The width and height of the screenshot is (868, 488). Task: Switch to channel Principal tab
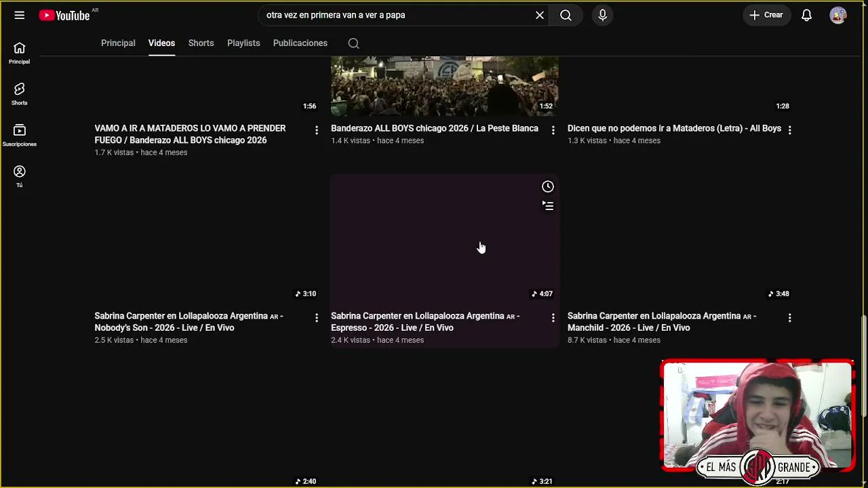(x=118, y=43)
